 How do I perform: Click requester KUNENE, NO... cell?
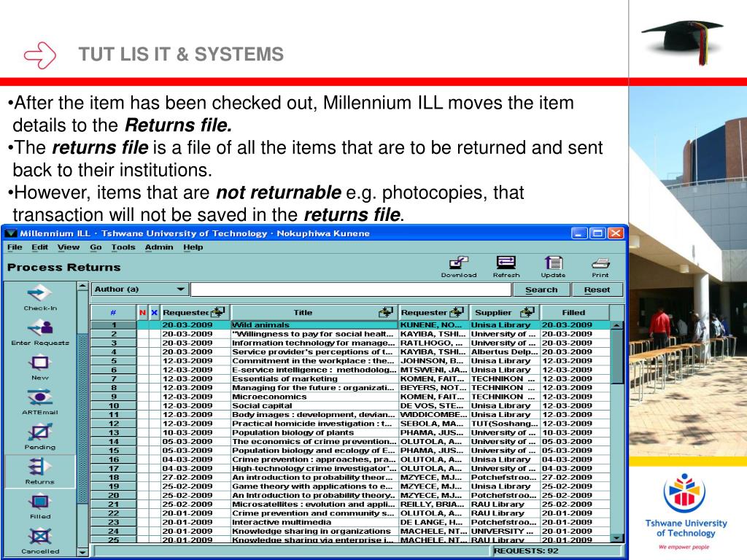pyautogui.click(x=433, y=324)
